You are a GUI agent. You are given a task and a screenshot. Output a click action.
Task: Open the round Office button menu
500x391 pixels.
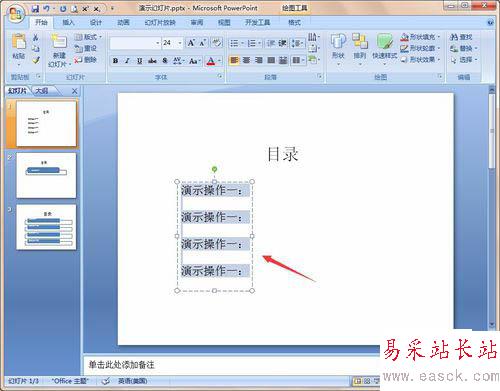pos(16,14)
